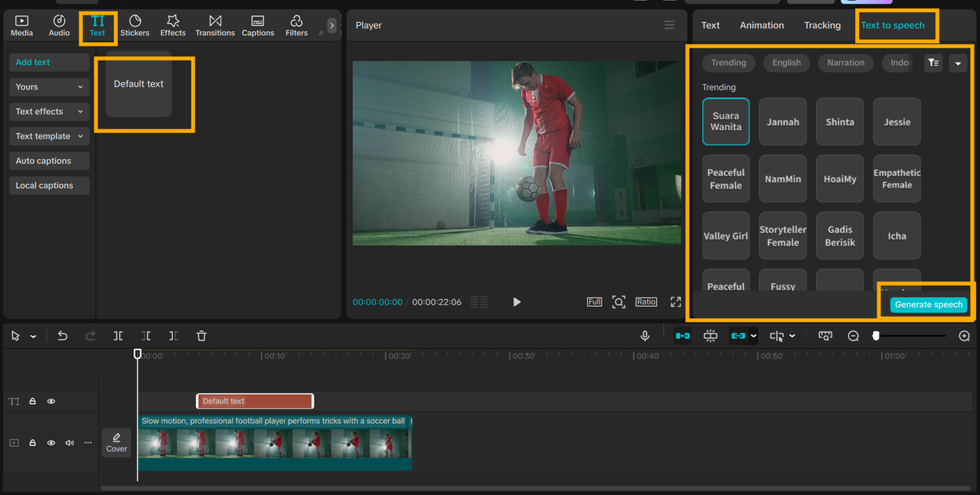Select the Default text clip on timeline

[x=255, y=401]
